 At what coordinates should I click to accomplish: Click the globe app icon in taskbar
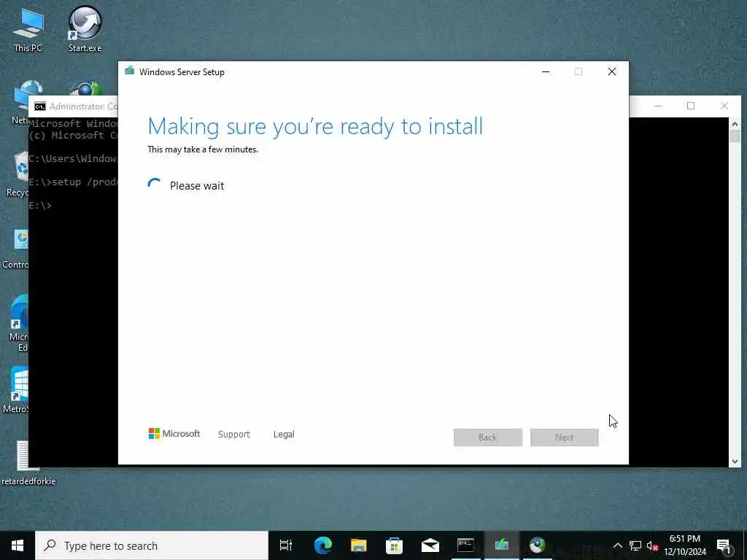click(538, 545)
